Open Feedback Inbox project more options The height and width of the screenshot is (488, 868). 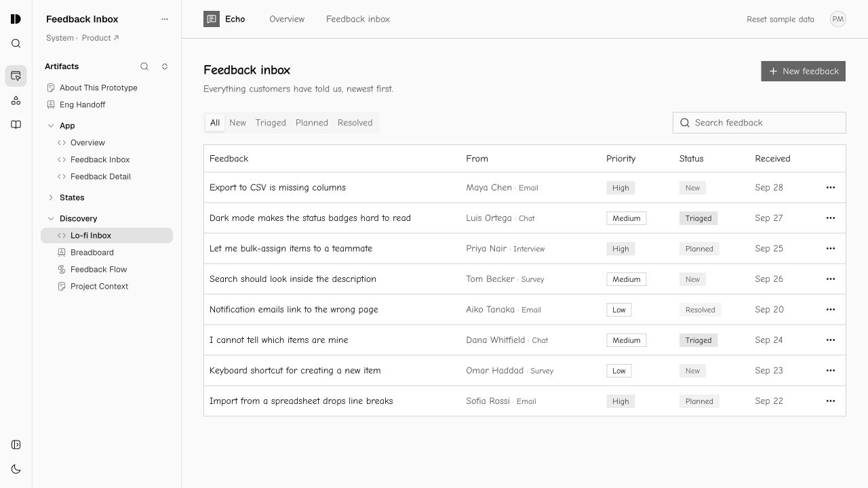click(164, 19)
